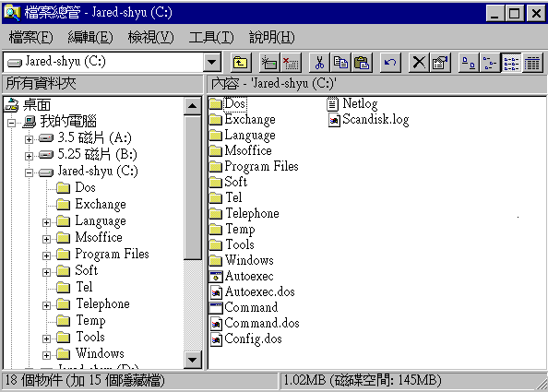This screenshot has width=548, height=392.
Task: Select Dos folder in the tree
Action: 85,187
